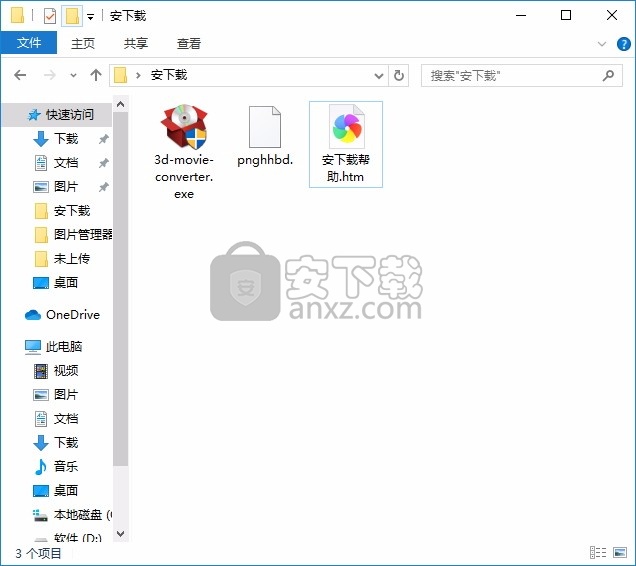Close the 安下载 Explorer window
This screenshot has height=566, width=636.
click(612, 16)
